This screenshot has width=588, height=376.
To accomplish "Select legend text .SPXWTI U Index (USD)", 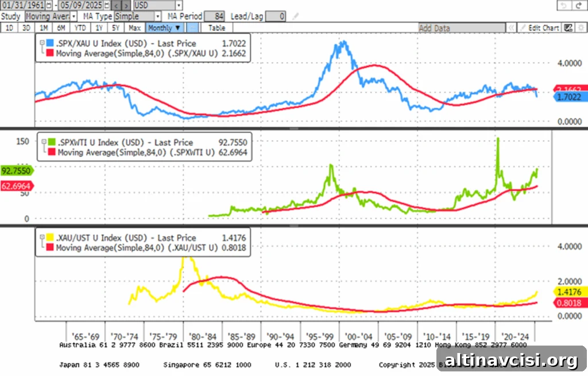I will point(100,142).
